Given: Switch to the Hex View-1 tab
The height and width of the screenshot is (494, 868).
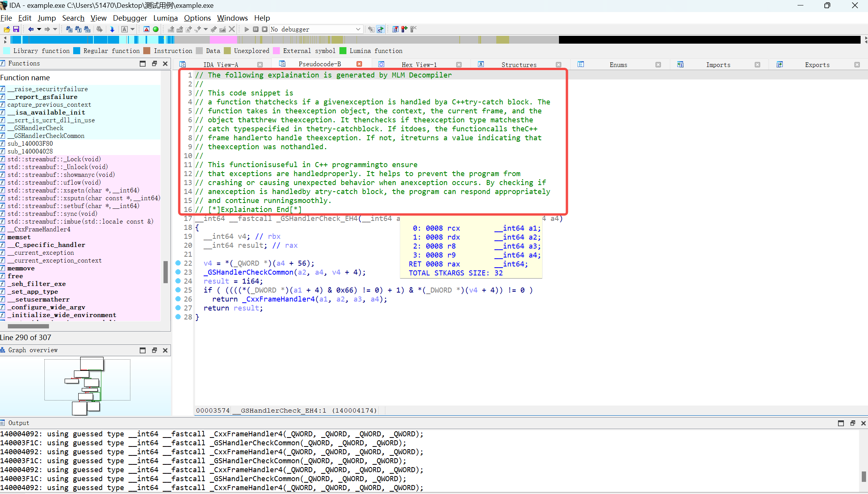Looking at the screenshot, I should coord(419,65).
